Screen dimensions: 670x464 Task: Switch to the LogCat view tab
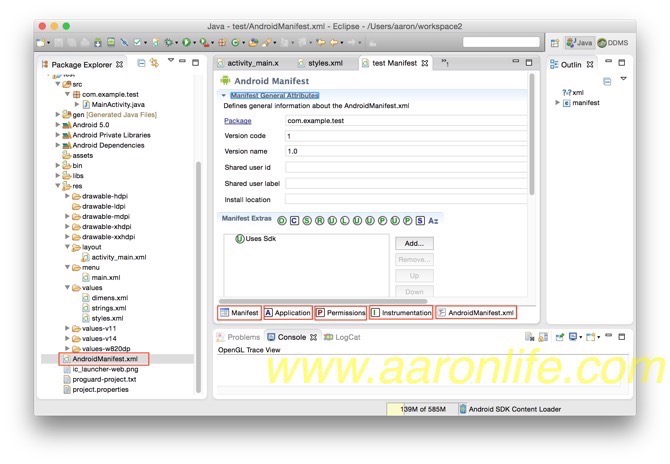pos(342,337)
